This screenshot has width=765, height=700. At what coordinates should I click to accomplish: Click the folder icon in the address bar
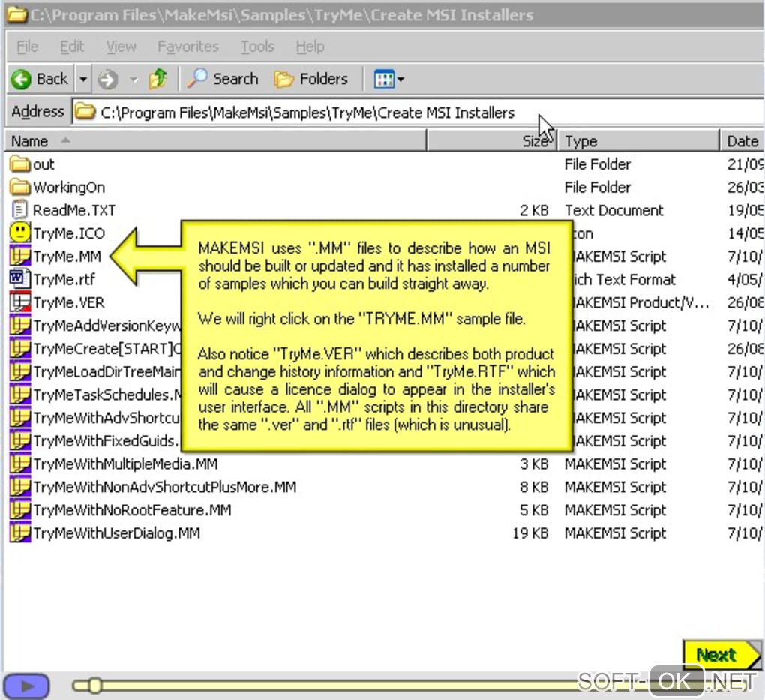85,112
